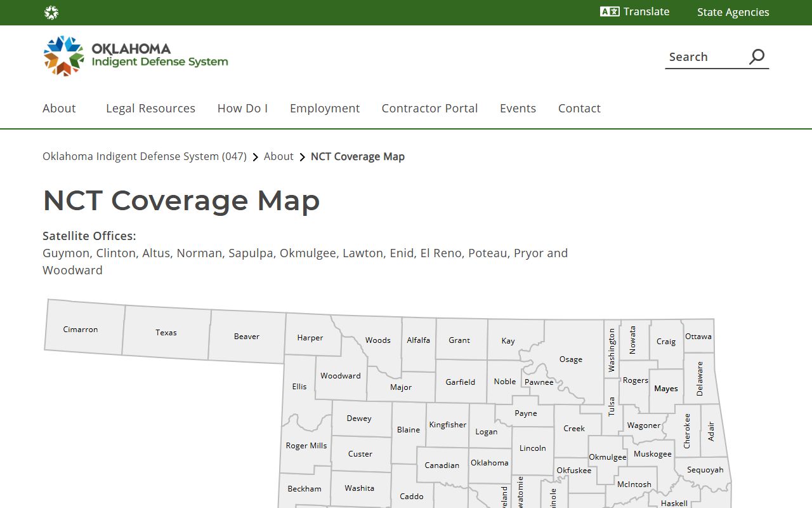Click the Oklahoma state seal icon

coord(51,13)
